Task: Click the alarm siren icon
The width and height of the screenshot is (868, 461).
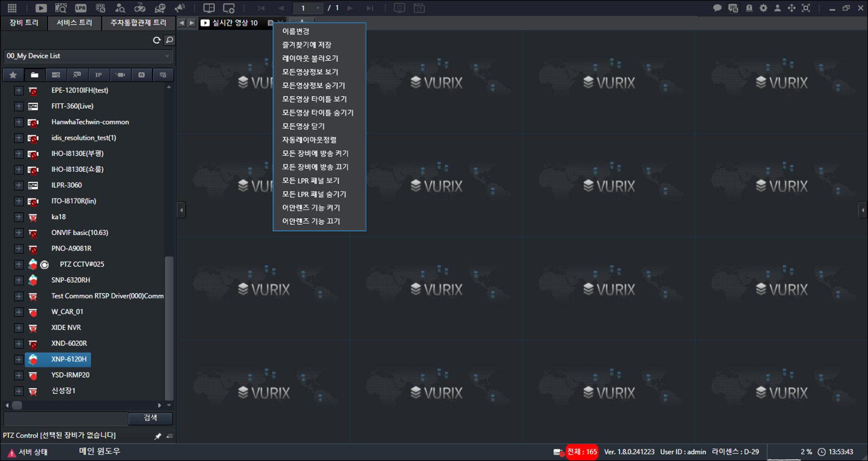Action: tap(749, 8)
